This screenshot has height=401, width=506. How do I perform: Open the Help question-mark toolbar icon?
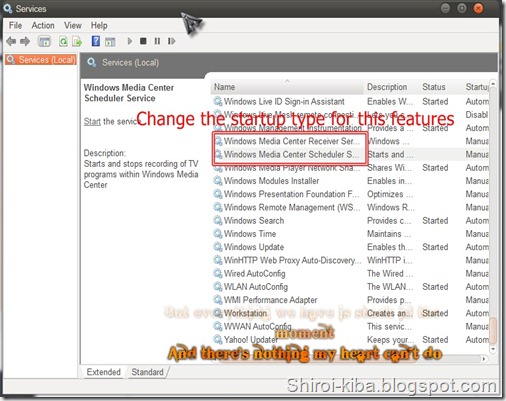pos(96,41)
